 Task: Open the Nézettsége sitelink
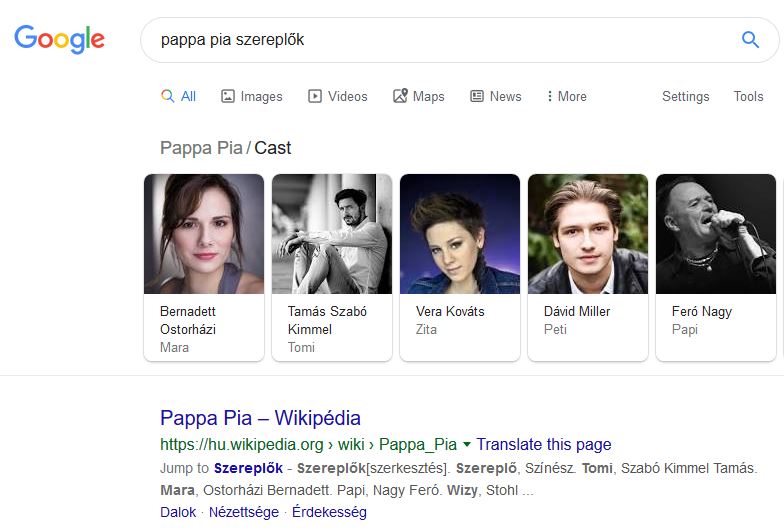244,512
